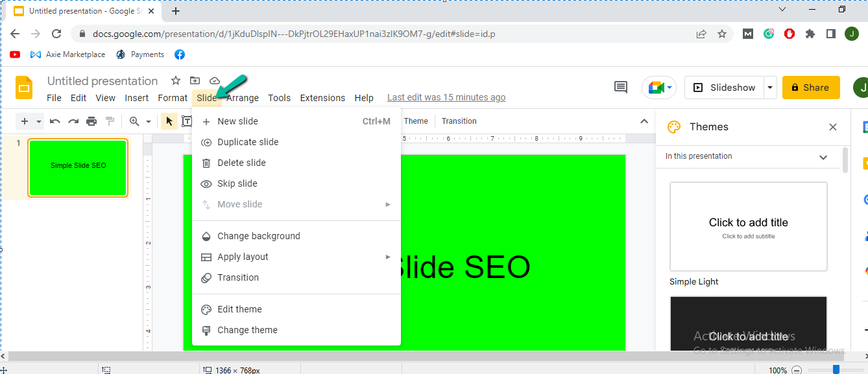This screenshot has height=374, width=868.
Task: Insert a text box using toolbar icon
Action: (186, 121)
